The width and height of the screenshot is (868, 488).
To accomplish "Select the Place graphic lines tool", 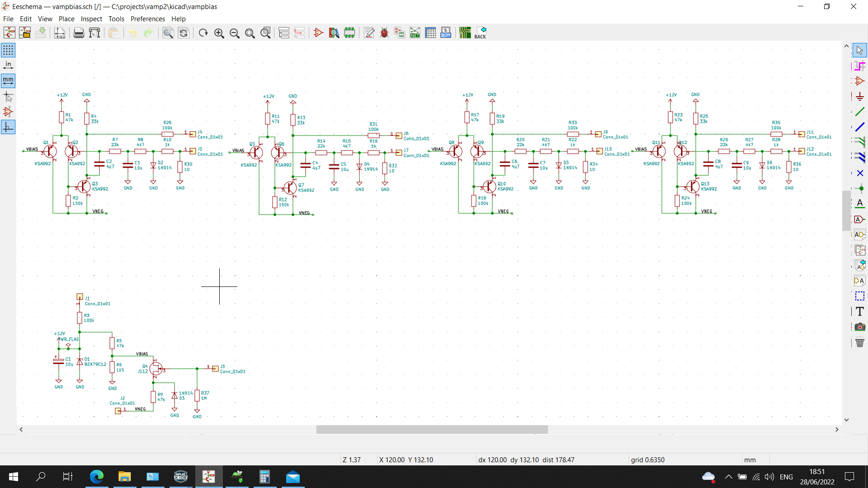I will pyautogui.click(x=859, y=296).
